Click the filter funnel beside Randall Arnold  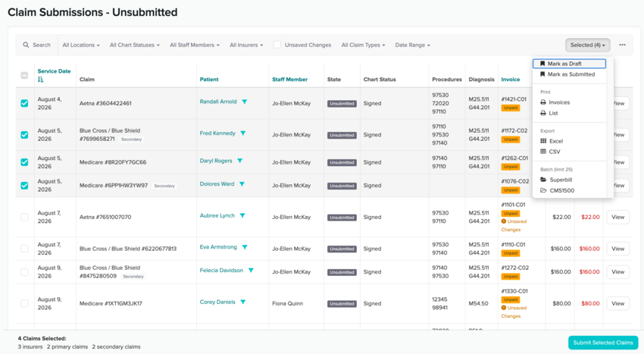click(245, 102)
